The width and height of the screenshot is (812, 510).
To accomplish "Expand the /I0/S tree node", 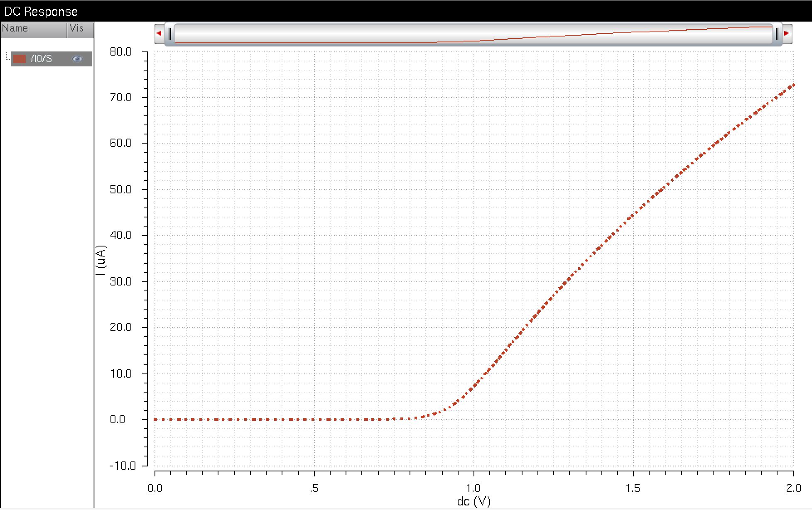I will pos(7,56).
